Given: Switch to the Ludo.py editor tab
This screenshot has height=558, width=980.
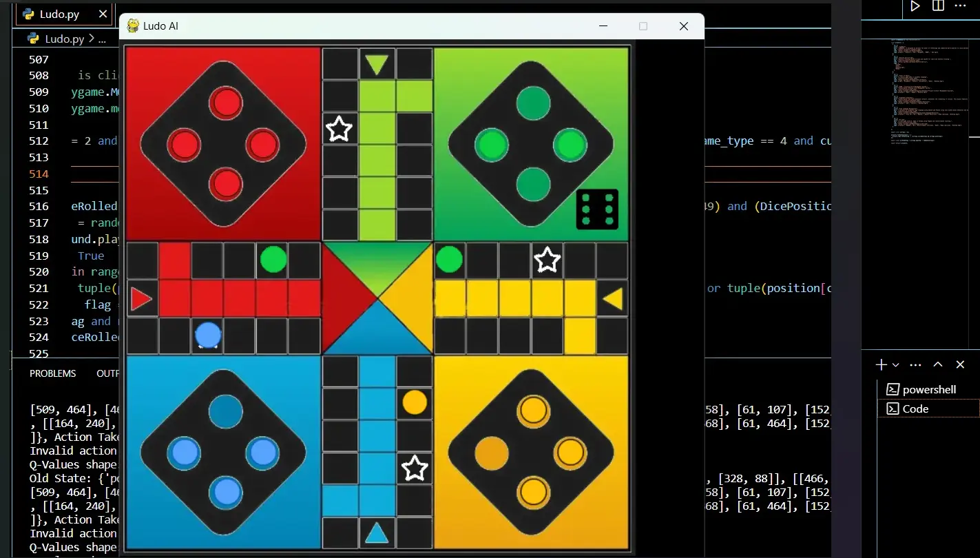Looking at the screenshot, I should (x=59, y=14).
